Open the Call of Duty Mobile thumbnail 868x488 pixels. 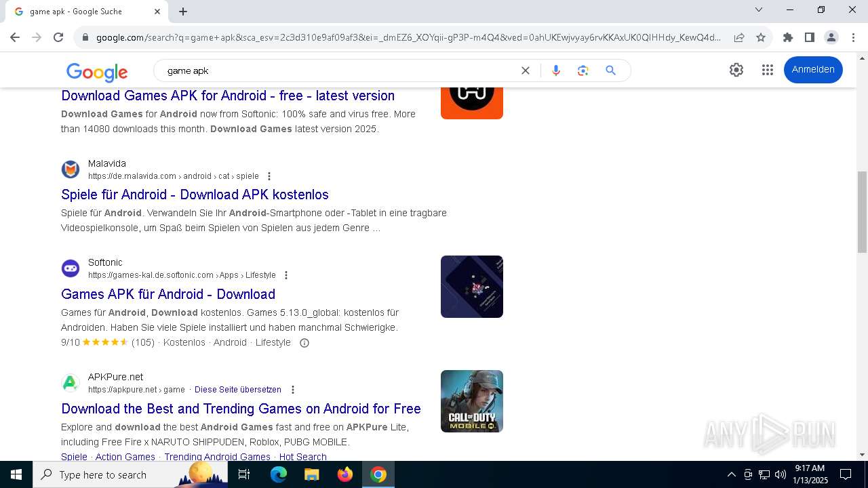click(x=472, y=401)
